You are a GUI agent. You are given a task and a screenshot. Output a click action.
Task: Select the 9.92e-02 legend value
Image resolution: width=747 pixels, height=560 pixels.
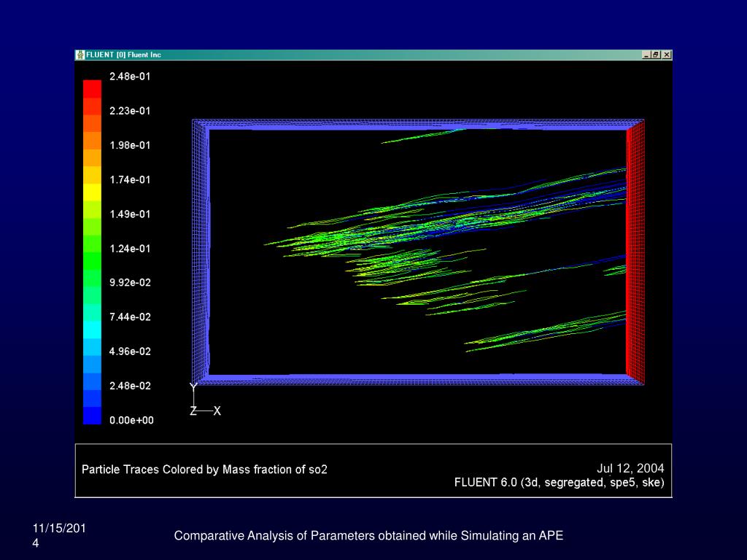pyautogui.click(x=130, y=282)
